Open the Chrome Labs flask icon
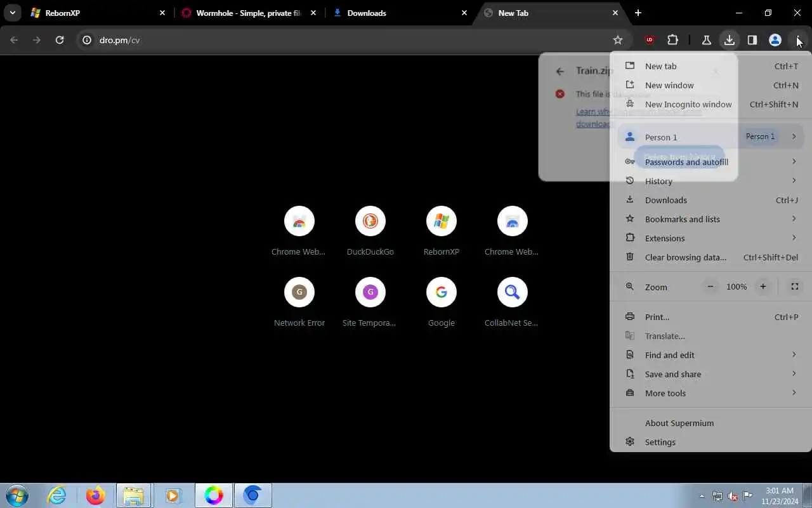The width and height of the screenshot is (812, 508). [706, 40]
